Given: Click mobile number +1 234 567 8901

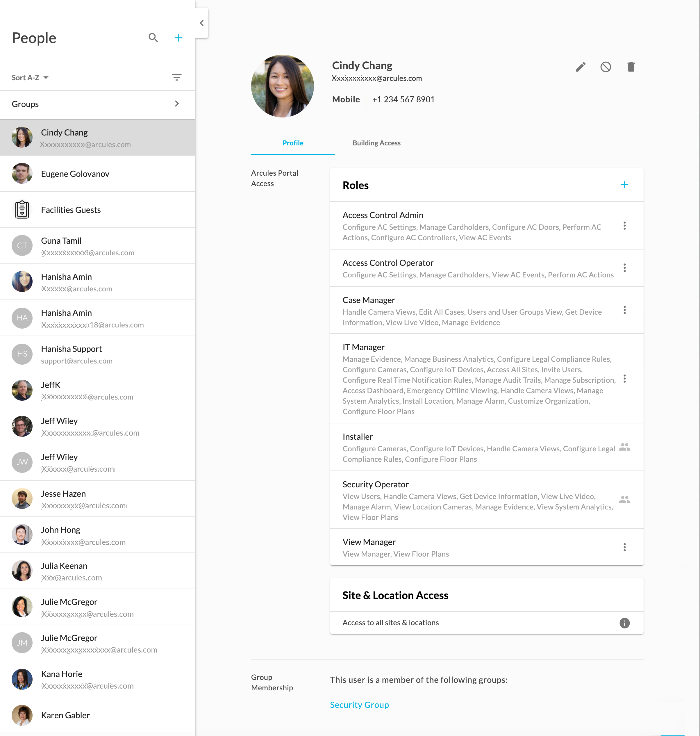Looking at the screenshot, I should pos(403,99).
